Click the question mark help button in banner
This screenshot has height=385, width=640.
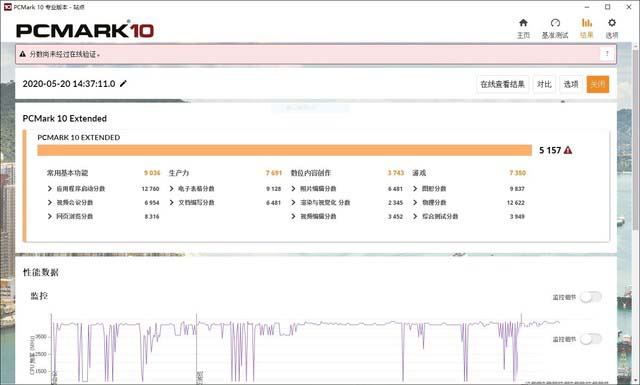[x=607, y=53]
